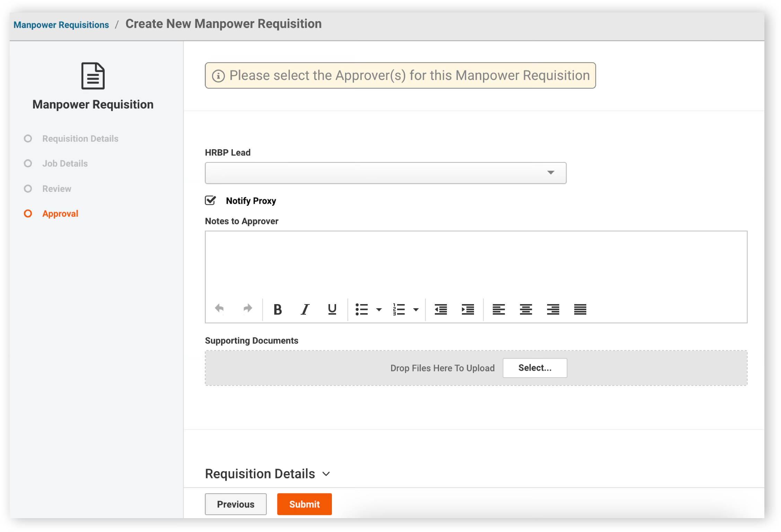Toggle italic formatting in notes editor

(x=305, y=309)
